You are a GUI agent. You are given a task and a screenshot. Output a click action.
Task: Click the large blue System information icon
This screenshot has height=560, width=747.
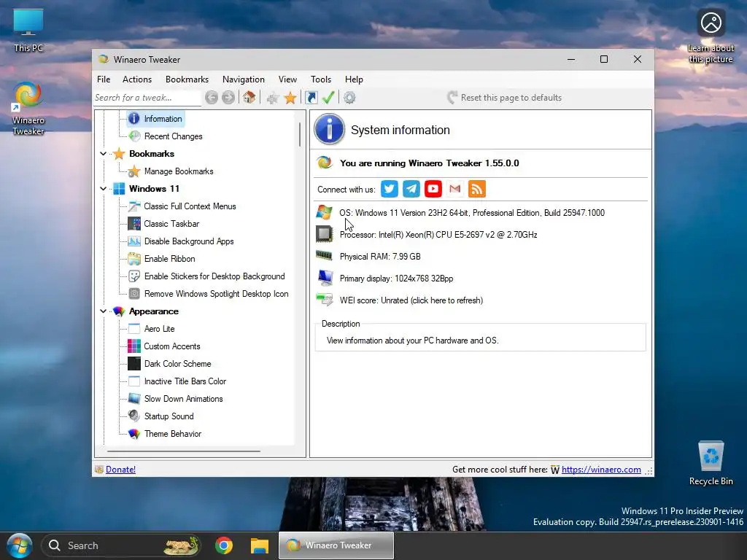tap(329, 129)
